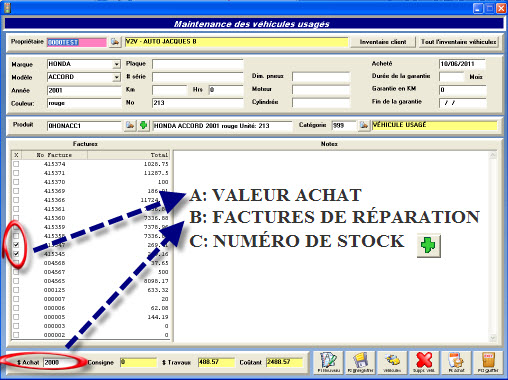The image size is (508, 380).
Task: Open the Véhicules car icon button
Action: click(392, 362)
